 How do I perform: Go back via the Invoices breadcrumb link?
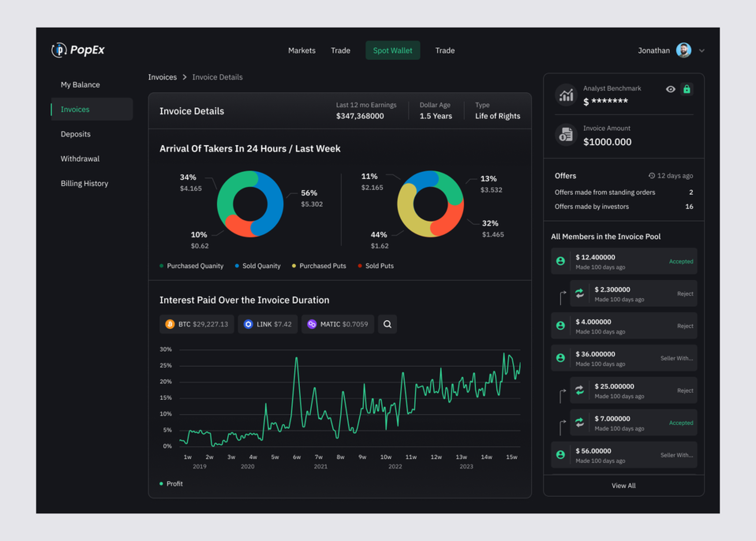(162, 77)
